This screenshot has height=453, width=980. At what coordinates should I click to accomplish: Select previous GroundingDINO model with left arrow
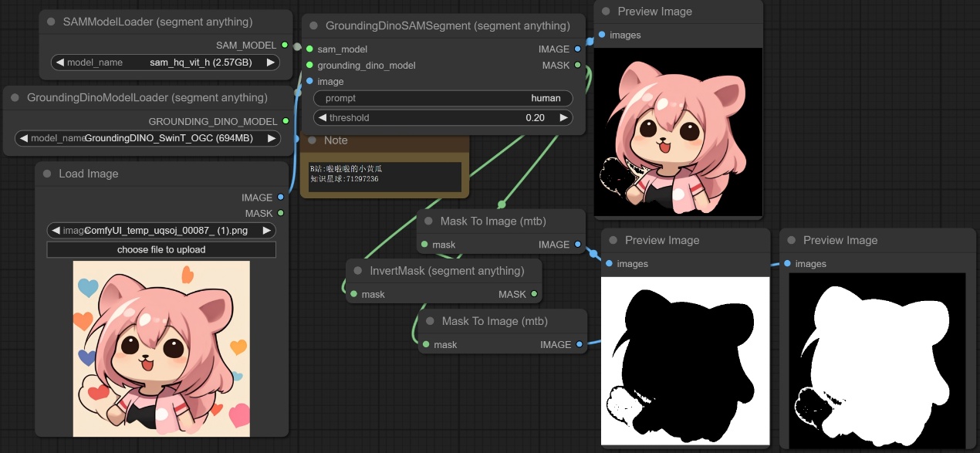(x=24, y=138)
